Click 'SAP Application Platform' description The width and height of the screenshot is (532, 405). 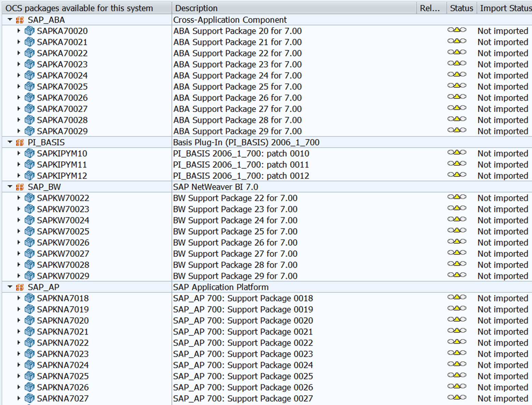(221, 287)
